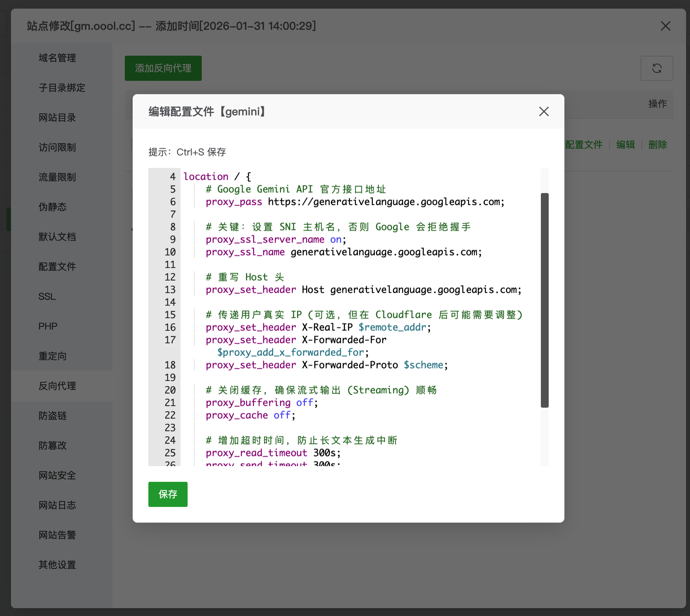Viewport: 690px width, 616px height.
Task: Click the 编辑 link to edit the proxy
Action: (x=626, y=144)
